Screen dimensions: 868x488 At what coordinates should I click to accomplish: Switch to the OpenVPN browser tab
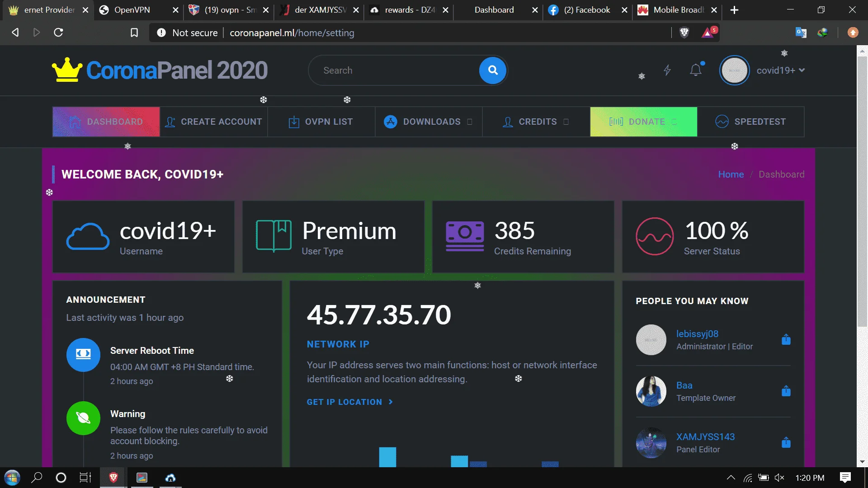(x=138, y=10)
